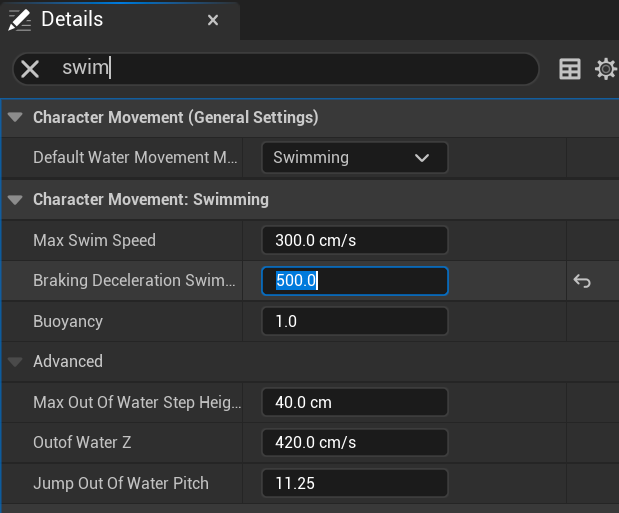The width and height of the screenshot is (619, 513).
Task: Open Details panel settings gear
Action: [605, 69]
